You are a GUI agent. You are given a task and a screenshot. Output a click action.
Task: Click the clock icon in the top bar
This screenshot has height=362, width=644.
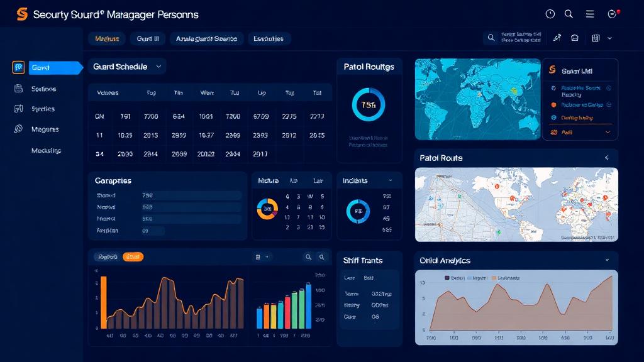pos(551,13)
